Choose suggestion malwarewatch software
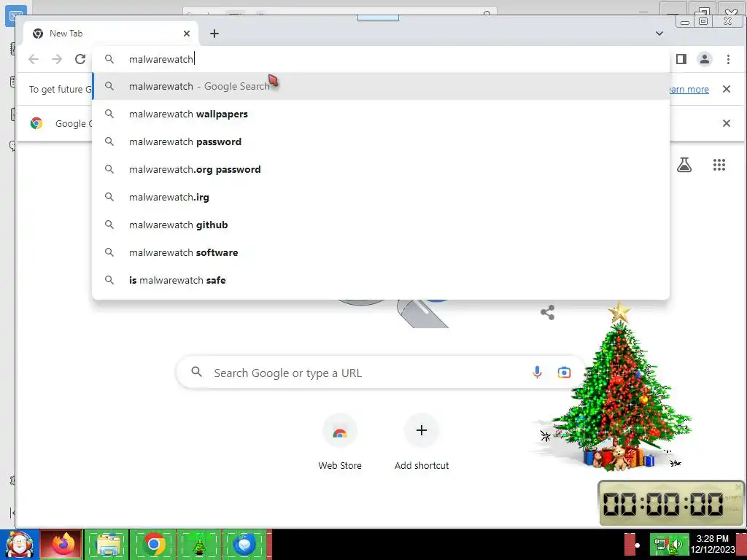The image size is (747, 560). tap(381, 252)
